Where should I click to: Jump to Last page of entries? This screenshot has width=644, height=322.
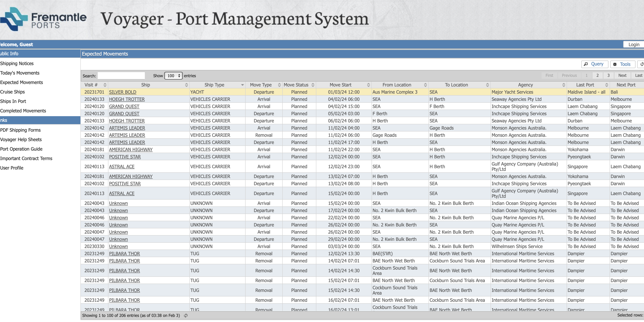click(638, 75)
